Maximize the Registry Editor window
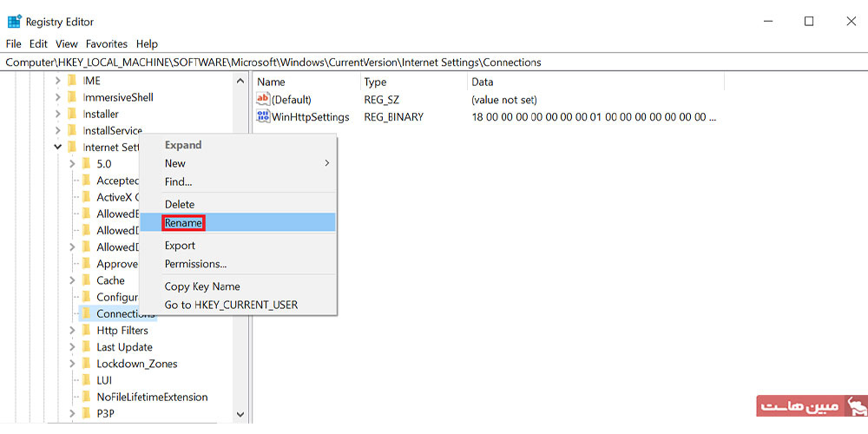Image resolution: width=868 pixels, height=434 pixels. [x=809, y=21]
